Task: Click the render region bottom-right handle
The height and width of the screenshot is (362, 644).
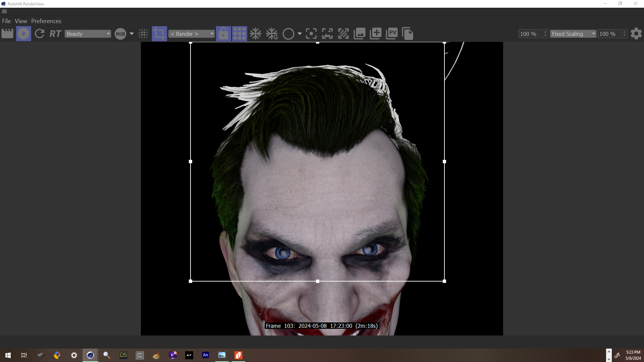Action: click(444, 281)
